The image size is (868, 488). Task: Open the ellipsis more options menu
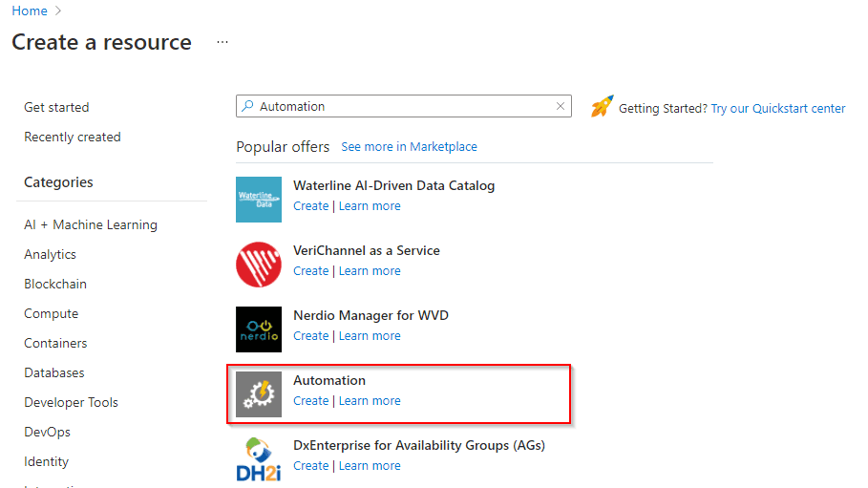pyautogui.click(x=222, y=43)
